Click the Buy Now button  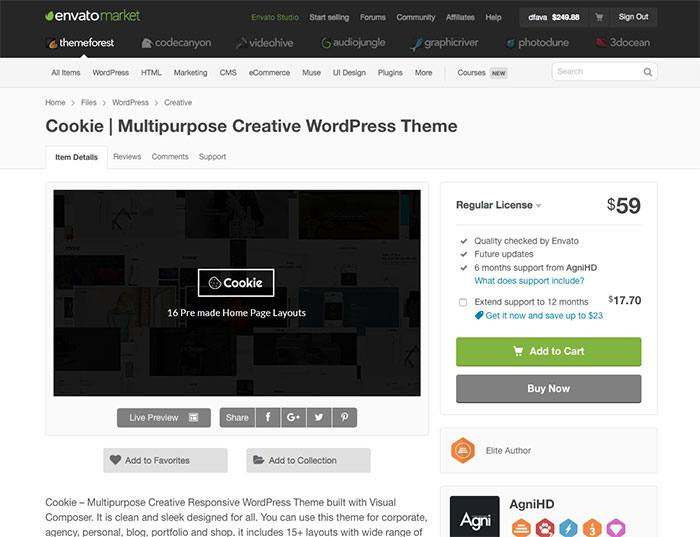point(549,388)
